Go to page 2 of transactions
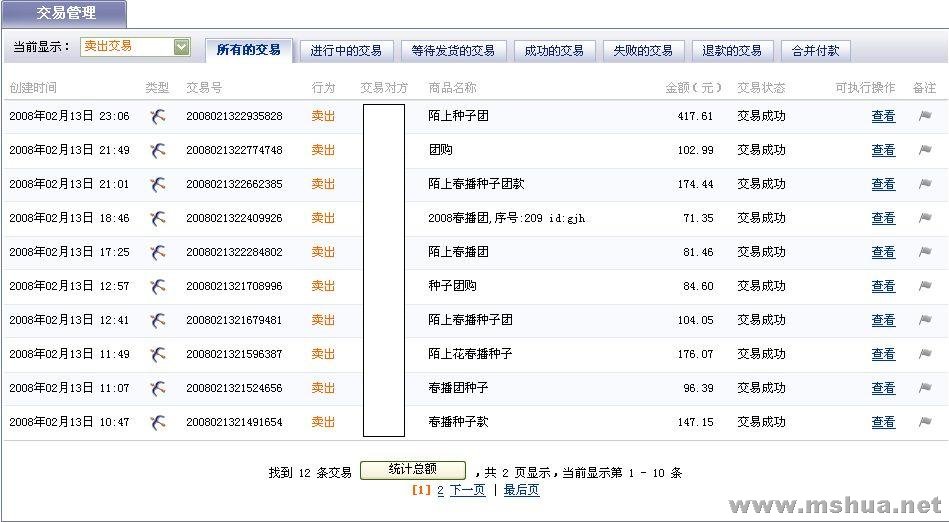Viewport: 949px width, 522px height. click(x=440, y=490)
